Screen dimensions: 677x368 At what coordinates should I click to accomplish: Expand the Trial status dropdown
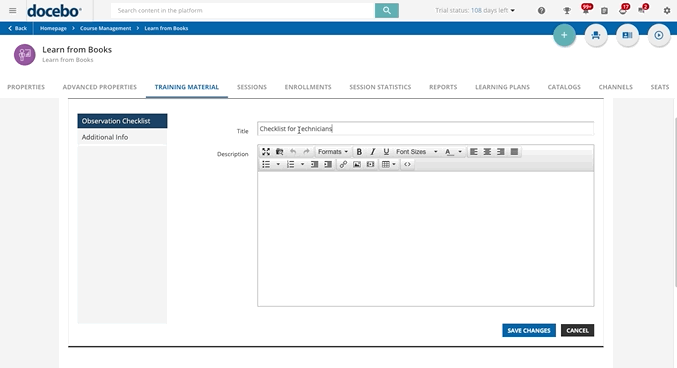coord(475,10)
